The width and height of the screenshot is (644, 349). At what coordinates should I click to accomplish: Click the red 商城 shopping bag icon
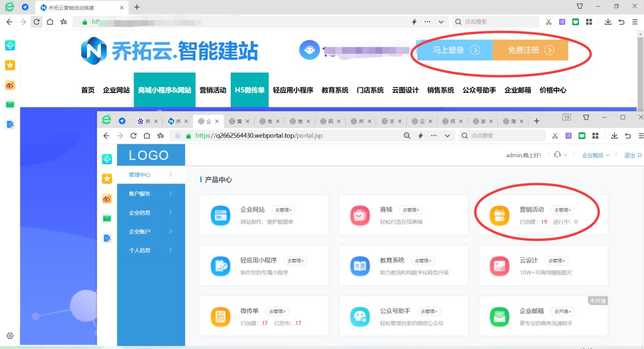(x=360, y=215)
